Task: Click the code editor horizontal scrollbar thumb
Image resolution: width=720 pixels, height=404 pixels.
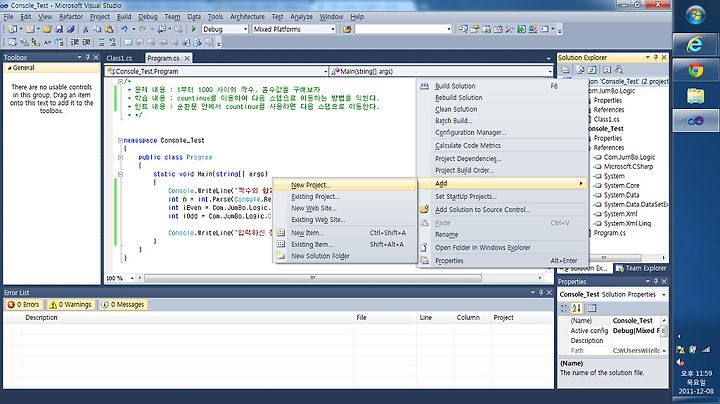Action: 313,278
